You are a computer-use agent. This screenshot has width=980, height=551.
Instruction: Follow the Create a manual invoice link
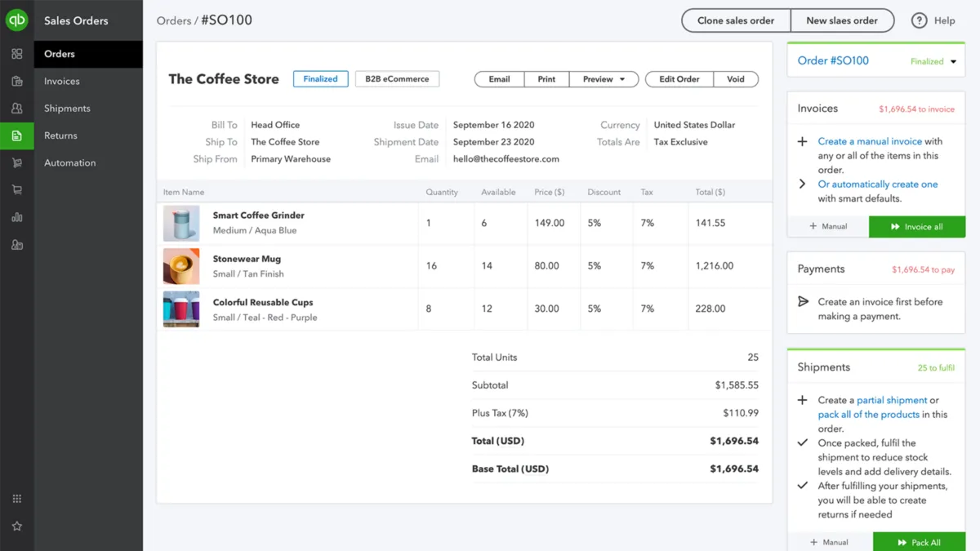[871, 141]
